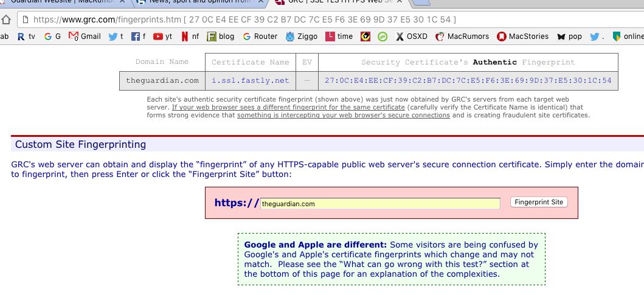Screen dimensions: 644x295
Task: Open the Twitter 't' bookmark
Action: click(x=116, y=36)
